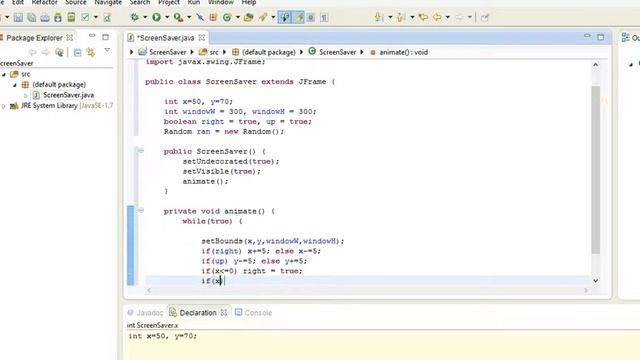Close the ScreenSaver.java editor tab
Viewport: 640px width, 360px height.
[202, 38]
